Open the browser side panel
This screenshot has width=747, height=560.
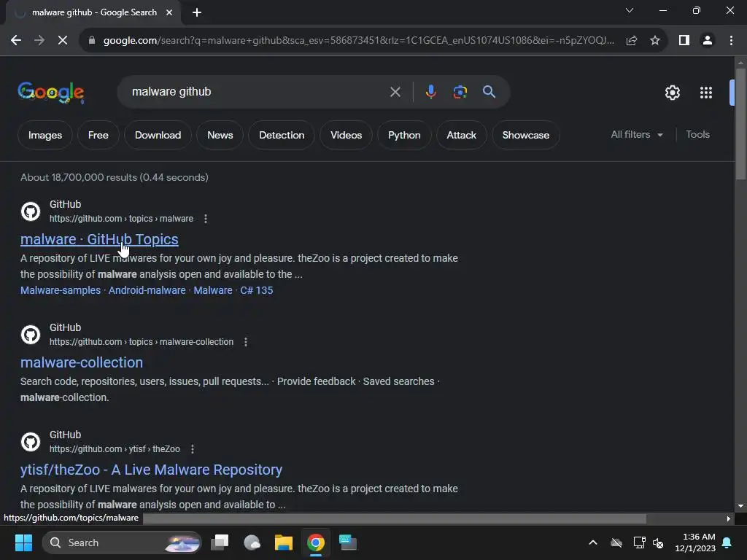click(684, 41)
